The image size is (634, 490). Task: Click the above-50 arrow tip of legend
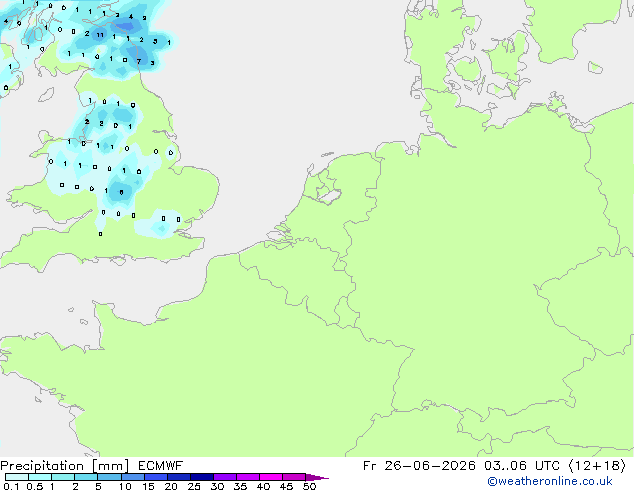(x=317, y=477)
